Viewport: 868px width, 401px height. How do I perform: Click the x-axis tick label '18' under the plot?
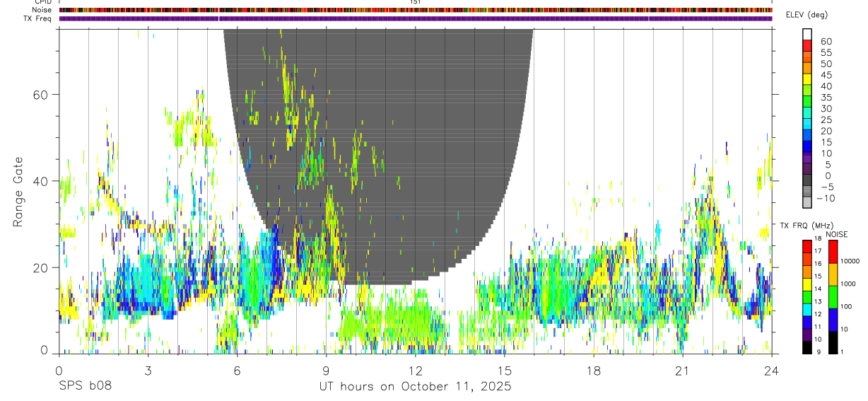594,370
